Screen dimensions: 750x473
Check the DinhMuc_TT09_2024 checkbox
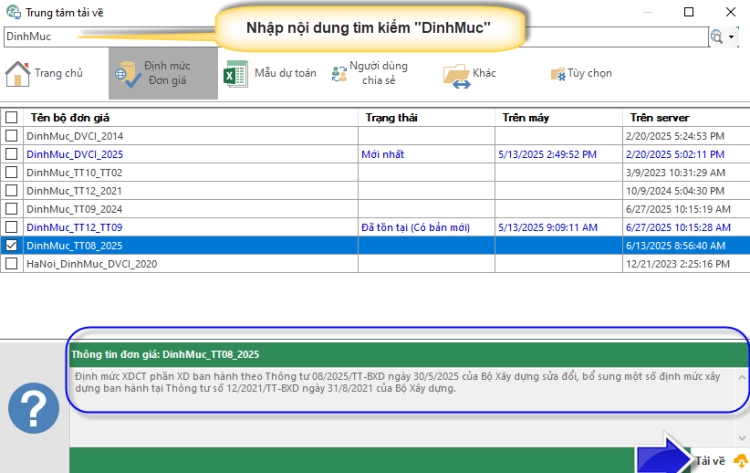(11, 209)
